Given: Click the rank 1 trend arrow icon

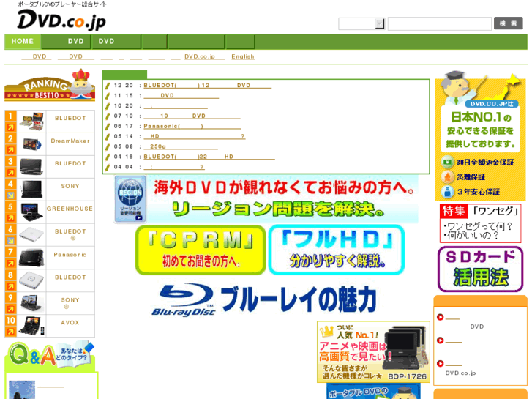Looking at the screenshot, I should click(10, 127).
